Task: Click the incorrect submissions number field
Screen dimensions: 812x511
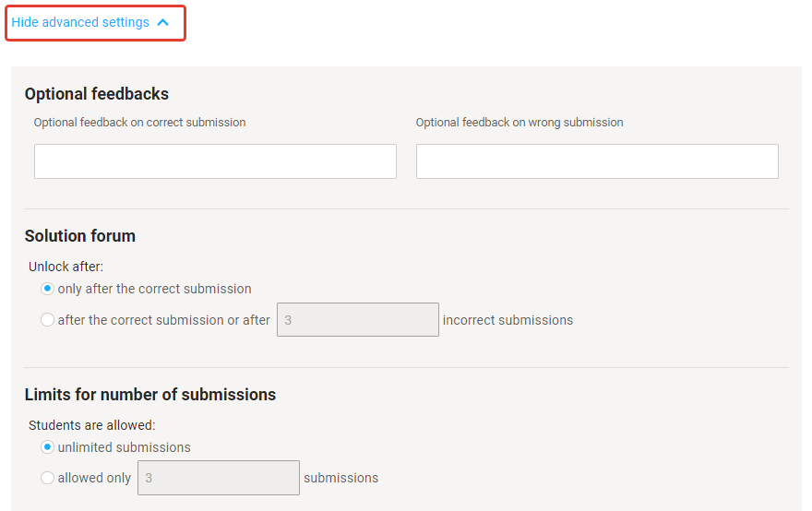Action: (x=357, y=320)
